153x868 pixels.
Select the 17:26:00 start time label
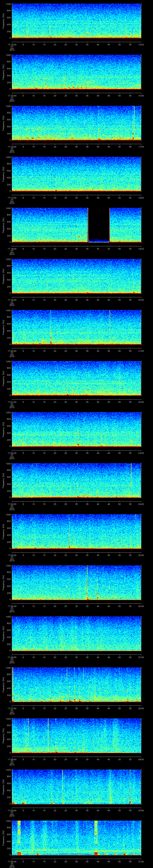[12, 657]
